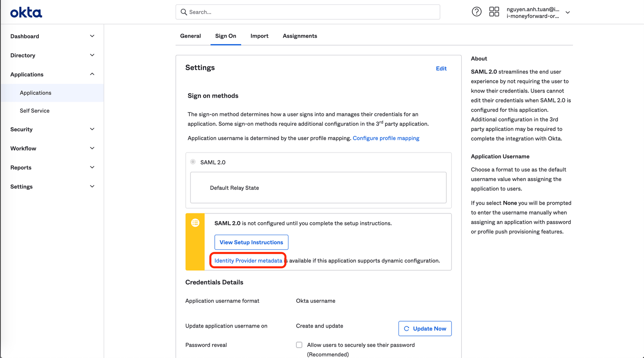Click the i-moneyforward-or... org name
The height and width of the screenshot is (358, 644).
(533, 16)
